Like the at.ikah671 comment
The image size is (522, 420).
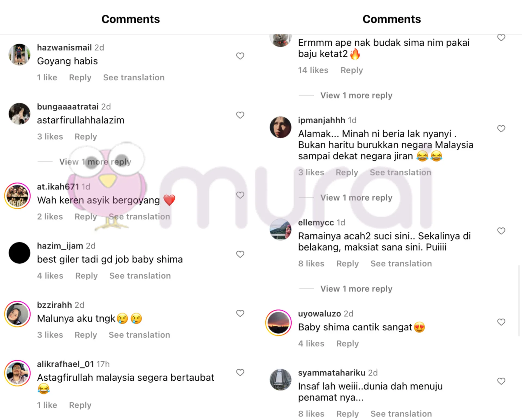click(x=240, y=195)
